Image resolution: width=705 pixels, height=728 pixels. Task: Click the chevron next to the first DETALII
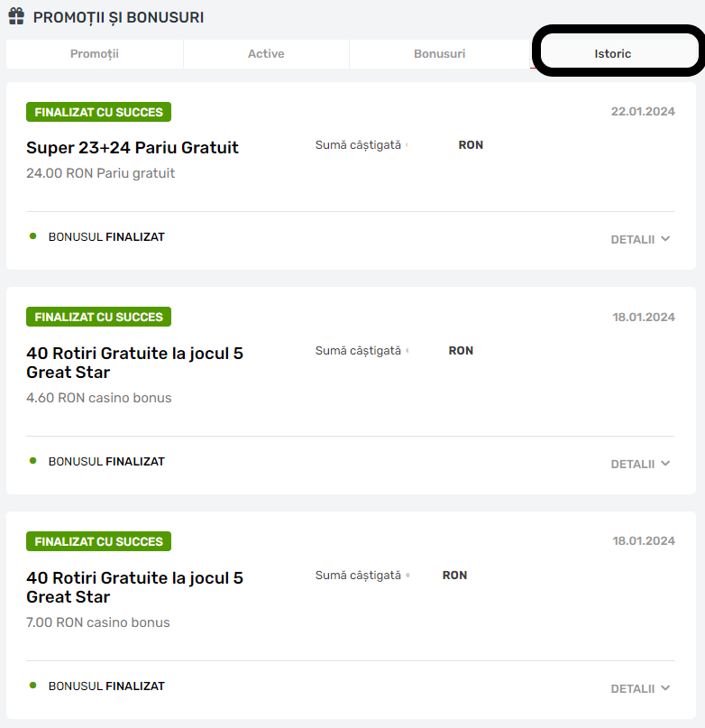pos(664,238)
